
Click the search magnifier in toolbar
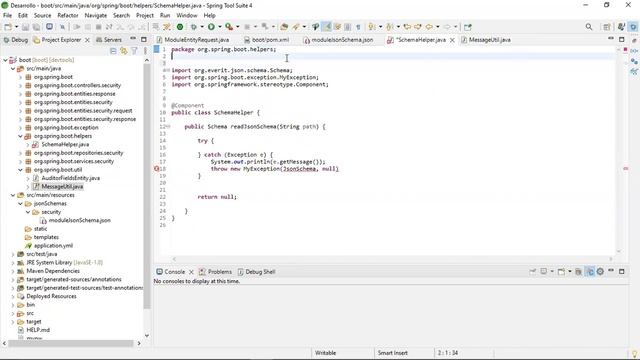[589, 27]
